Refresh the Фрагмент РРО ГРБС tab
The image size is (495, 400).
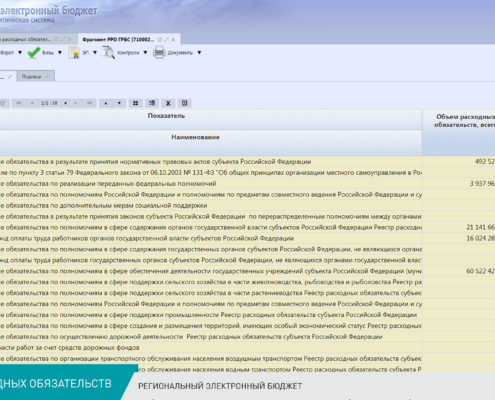[x=160, y=39]
